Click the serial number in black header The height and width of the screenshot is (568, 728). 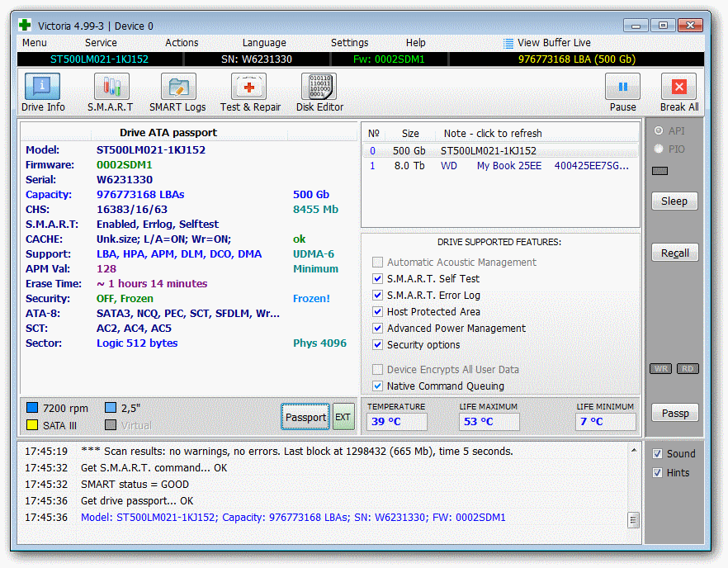pyautogui.click(x=257, y=59)
